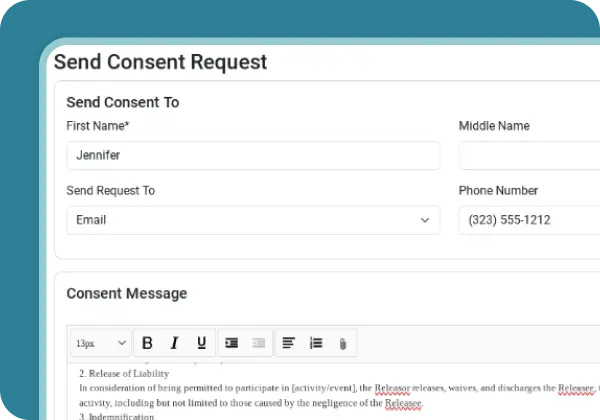This screenshot has width=600, height=420.
Task: Apply italic formatting in the consent editor
Action: [x=174, y=343]
